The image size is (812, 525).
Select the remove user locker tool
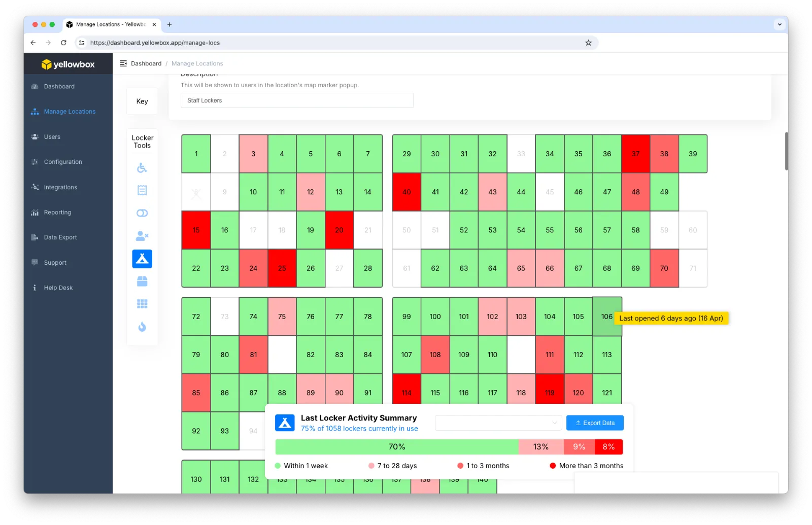click(142, 236)
